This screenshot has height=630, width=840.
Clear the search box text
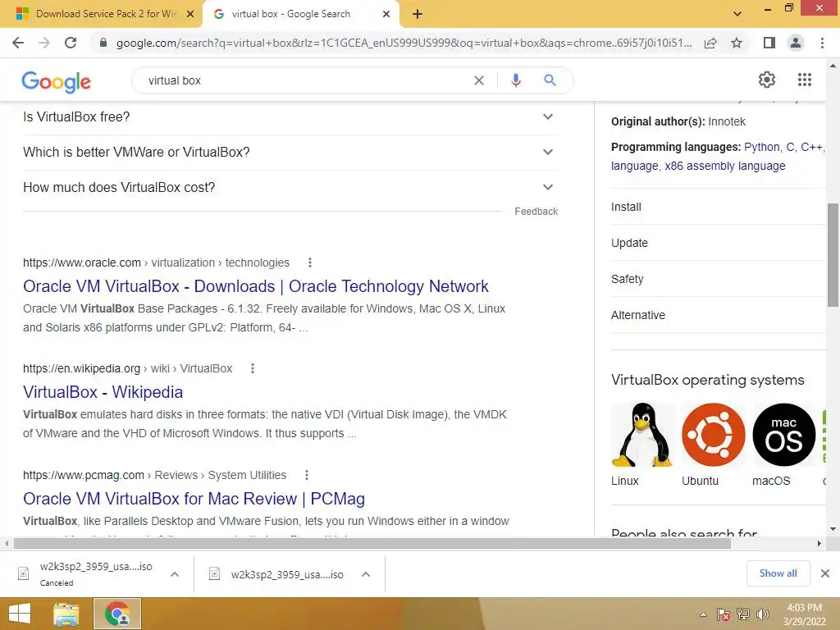tap(479, 80)
